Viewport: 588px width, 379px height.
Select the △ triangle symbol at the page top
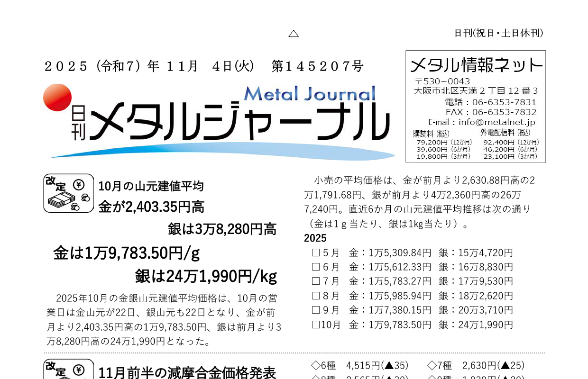tap(294, 33)
